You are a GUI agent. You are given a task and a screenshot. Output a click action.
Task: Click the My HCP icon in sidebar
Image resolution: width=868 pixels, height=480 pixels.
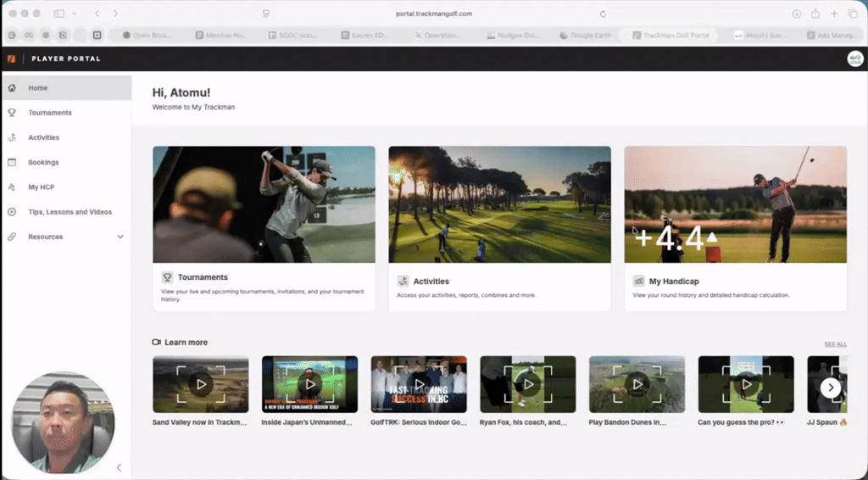(x=12, y=187)
